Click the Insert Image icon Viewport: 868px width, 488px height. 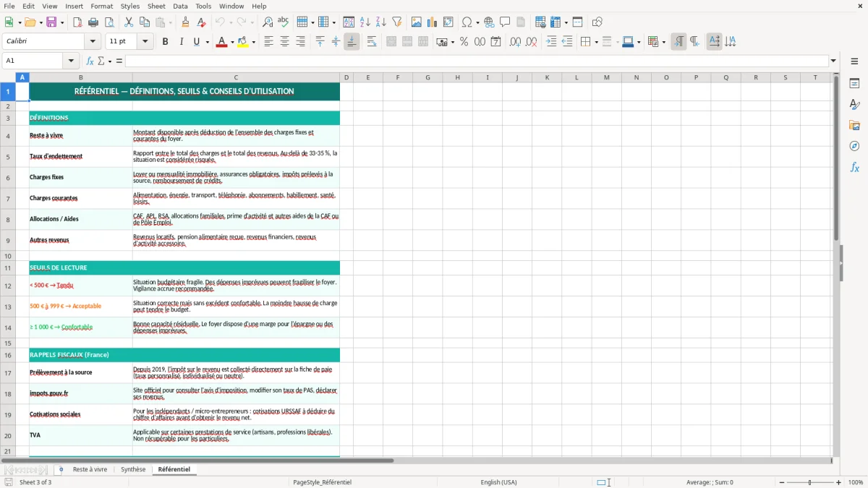click(417, 22)
